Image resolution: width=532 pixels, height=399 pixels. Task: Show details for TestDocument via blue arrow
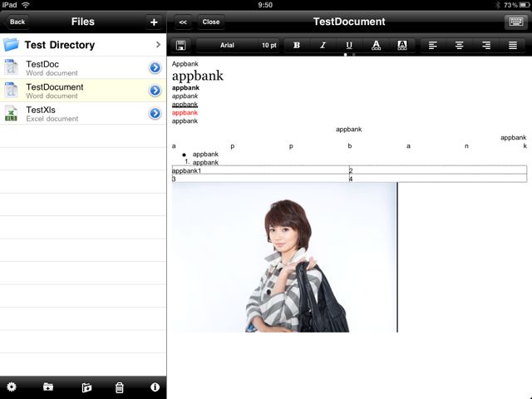click(155, 91)
